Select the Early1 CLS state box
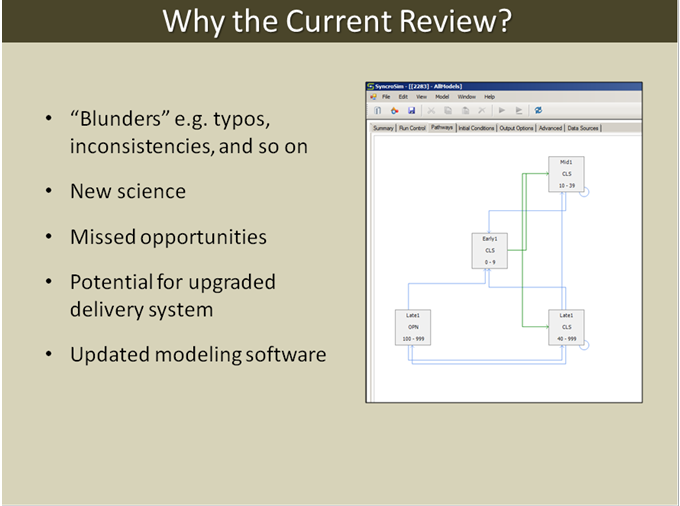The height and width of the screenshot is (506, 680). (x=490, y=251)
